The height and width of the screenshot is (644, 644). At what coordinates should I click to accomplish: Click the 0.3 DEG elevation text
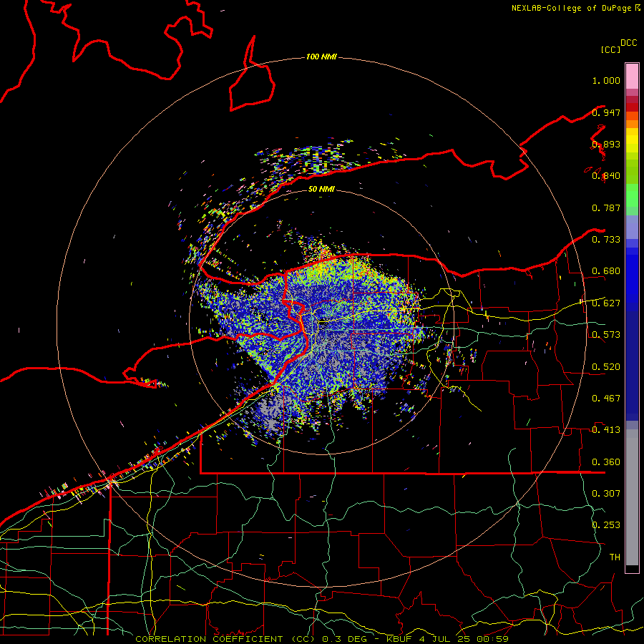[346, 639]
